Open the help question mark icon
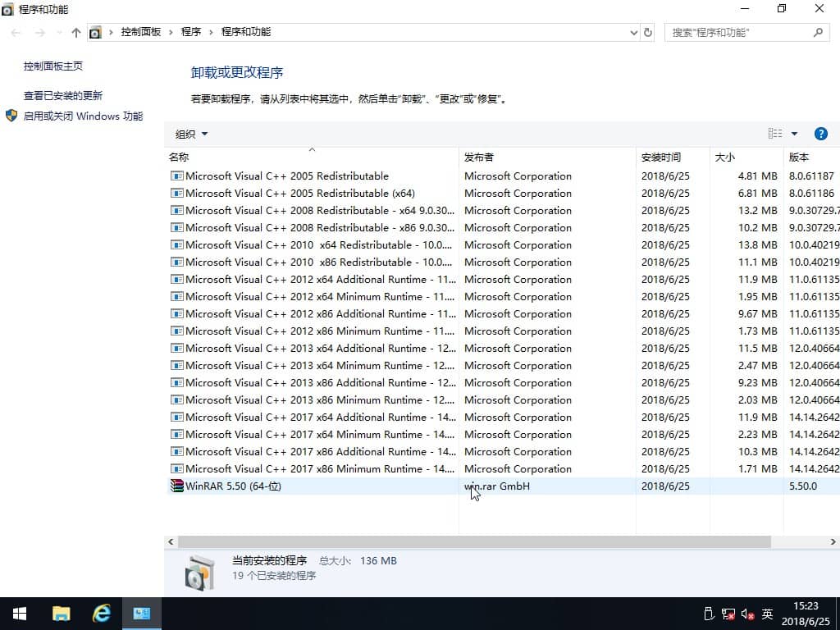The image size is (840, 630). [x=820, y=134]
